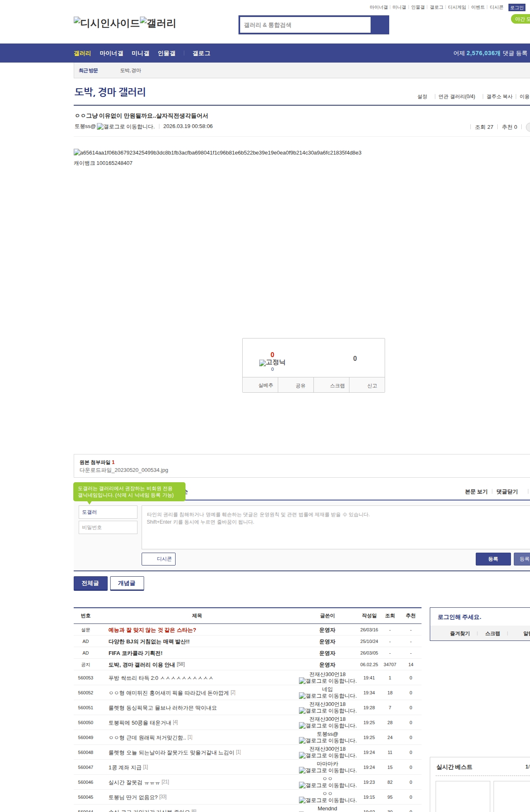Click 본문 보기
The image size is (530, 812).
pyautogui.click(x=476, y=492)
